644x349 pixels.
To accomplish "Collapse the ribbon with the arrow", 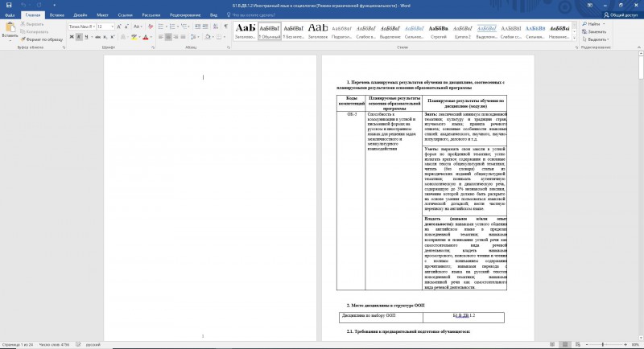I will tap(639, 47).
